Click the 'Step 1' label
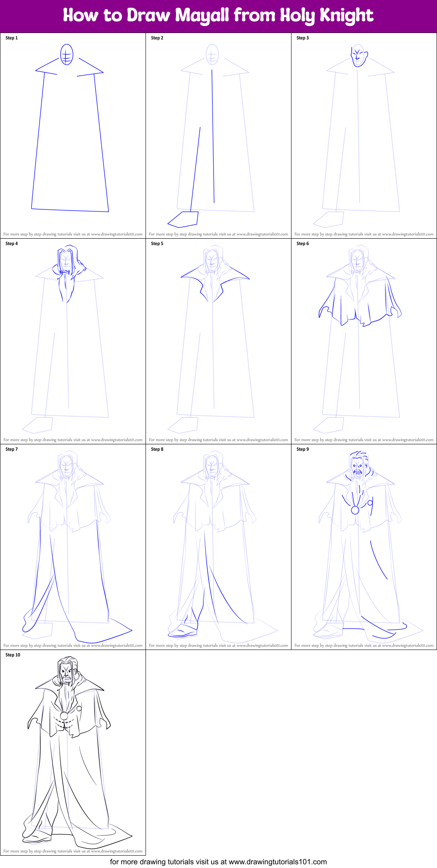Viewport: 437px width, 868px height. click(x=12, y=38)
